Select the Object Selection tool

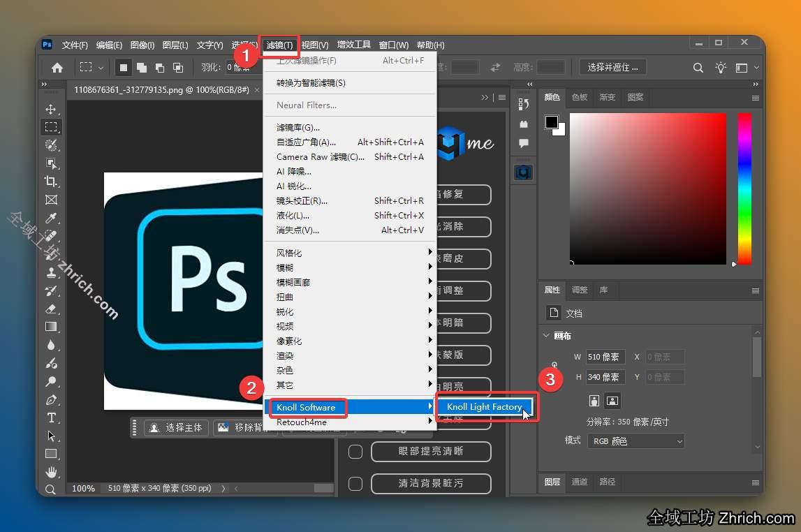[50, 163]
